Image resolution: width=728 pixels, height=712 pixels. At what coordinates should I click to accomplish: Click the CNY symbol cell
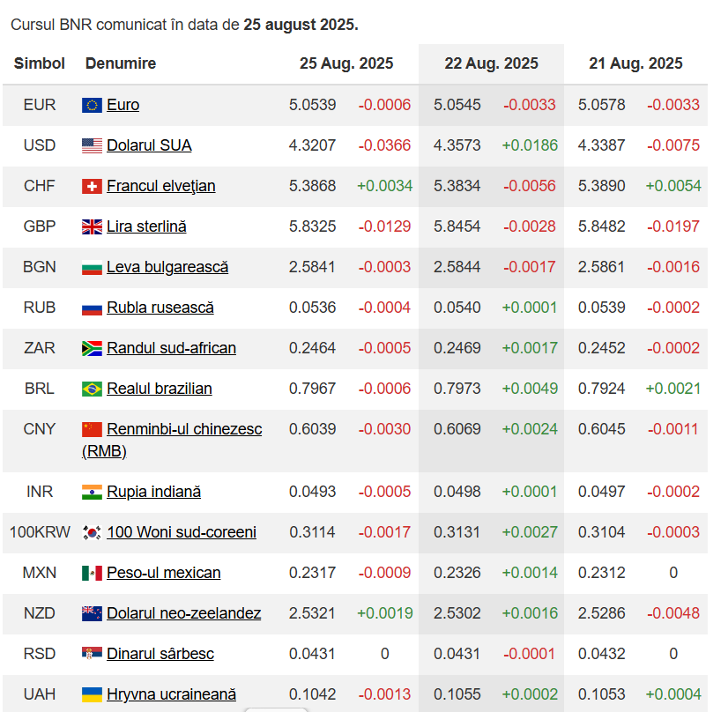click(x=40, y=429)
